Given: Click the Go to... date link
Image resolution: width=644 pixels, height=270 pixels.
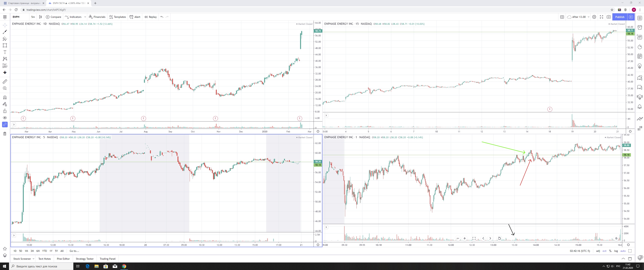Looking at the screenshot, I should tap(74, 251).
